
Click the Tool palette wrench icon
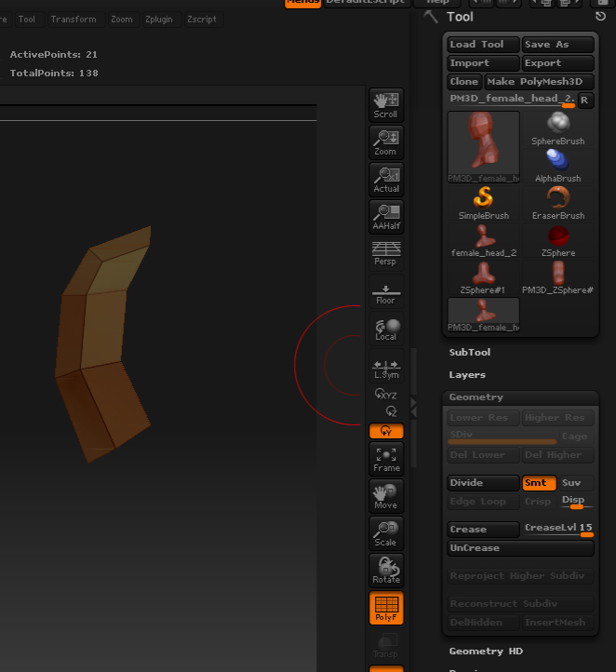[x=431, y=17]
